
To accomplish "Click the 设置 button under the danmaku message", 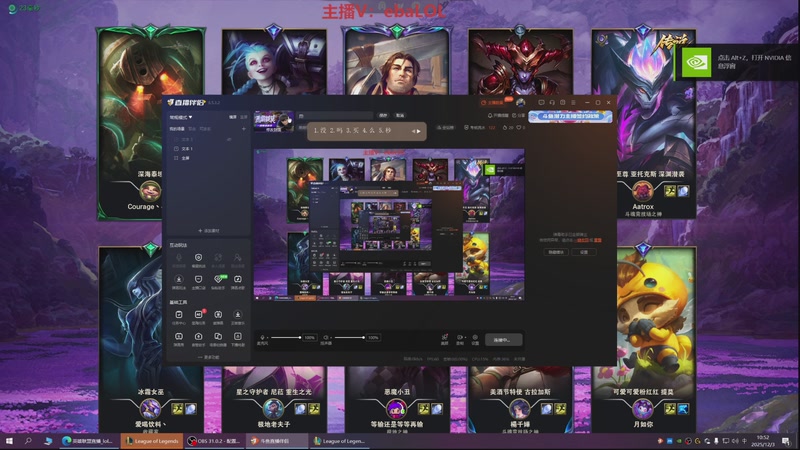I will 584,252.
